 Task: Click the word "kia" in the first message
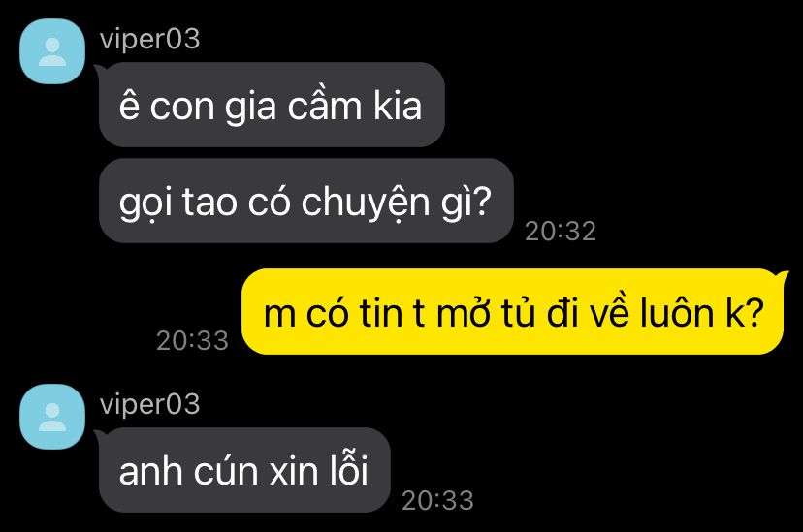point(398,107)
